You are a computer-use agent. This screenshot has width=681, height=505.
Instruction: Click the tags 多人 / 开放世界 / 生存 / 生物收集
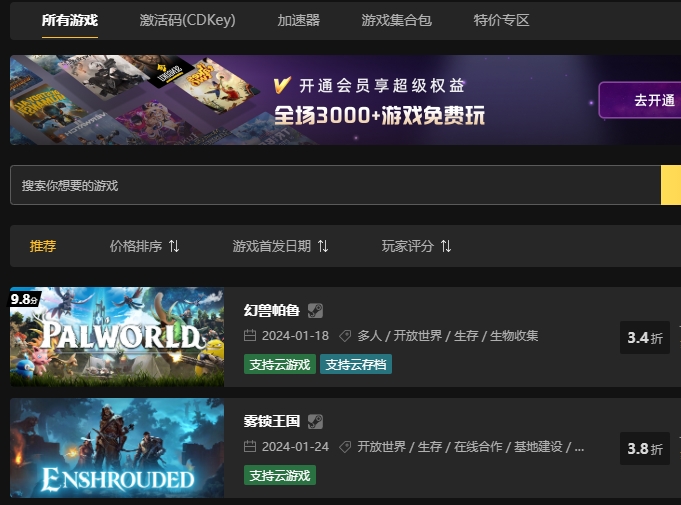pyautogui.click(x=448, y=336)
